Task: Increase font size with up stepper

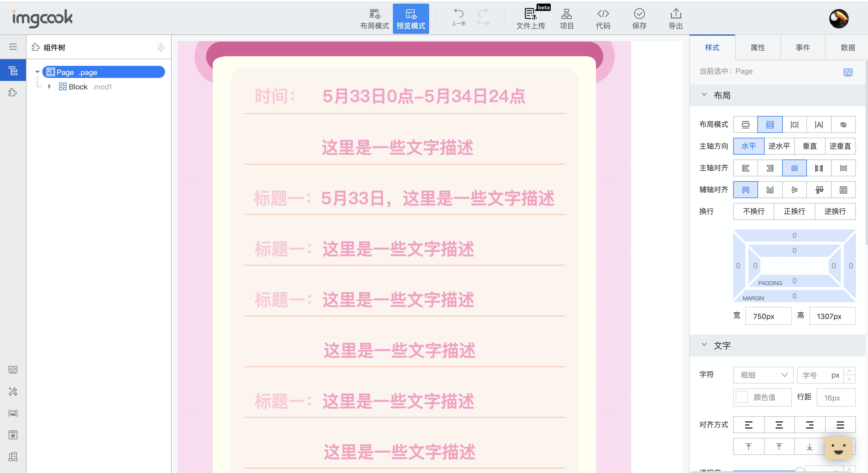Action: (x=849, y=371)
